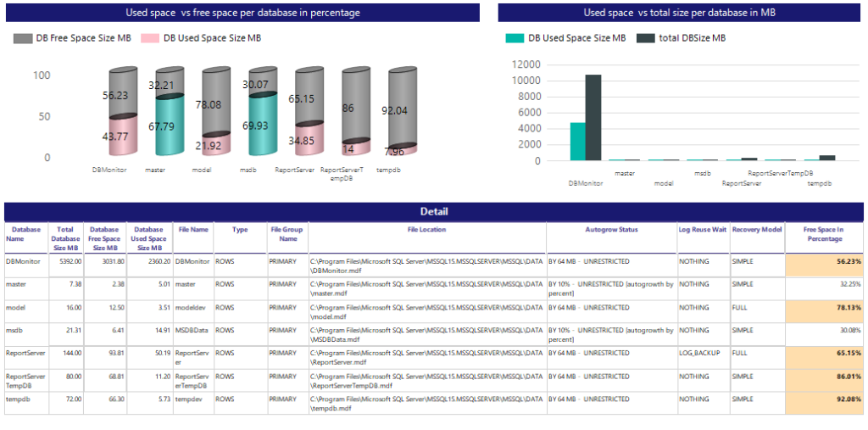Viewport: 868px width, 430px height.
Task: Sort by Total Database Size MB column header
Action: coord(65,239)
